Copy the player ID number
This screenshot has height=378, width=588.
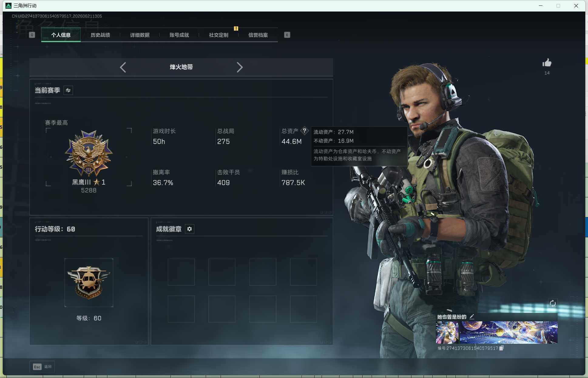pos(502,348)
